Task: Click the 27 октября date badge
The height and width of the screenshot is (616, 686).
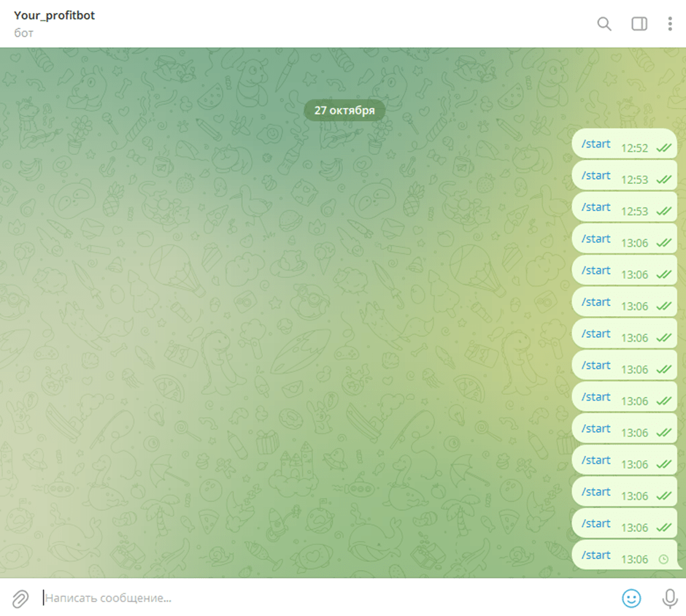Action: [x=344, y=110]
